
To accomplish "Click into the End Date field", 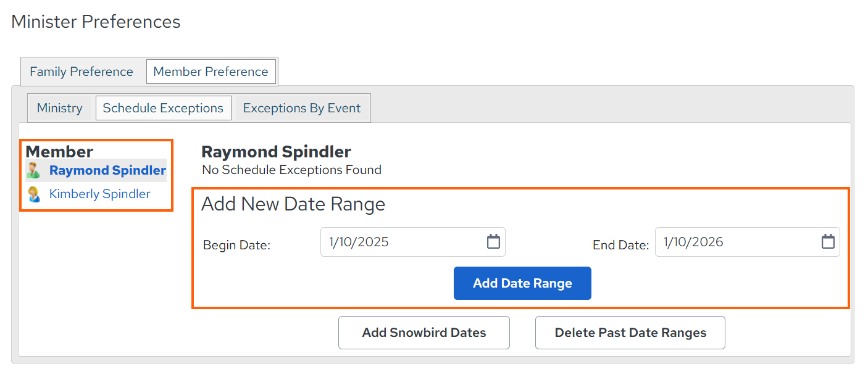I will 747,242.
